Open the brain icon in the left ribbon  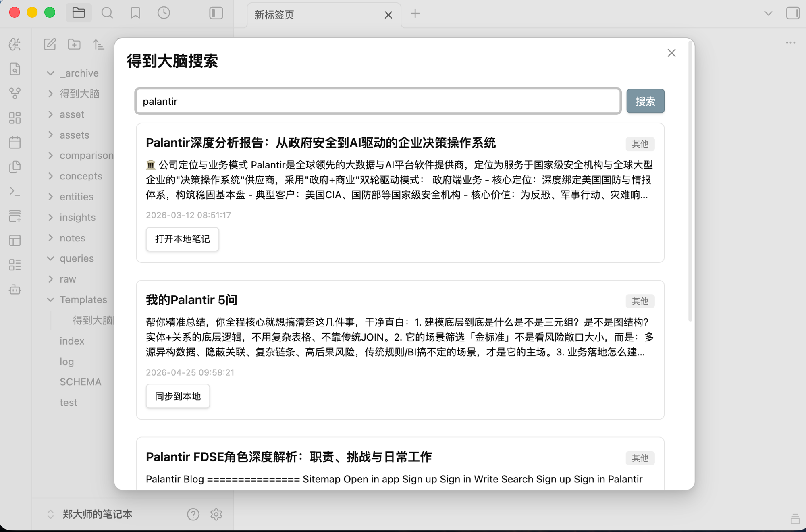click(15, 44)
